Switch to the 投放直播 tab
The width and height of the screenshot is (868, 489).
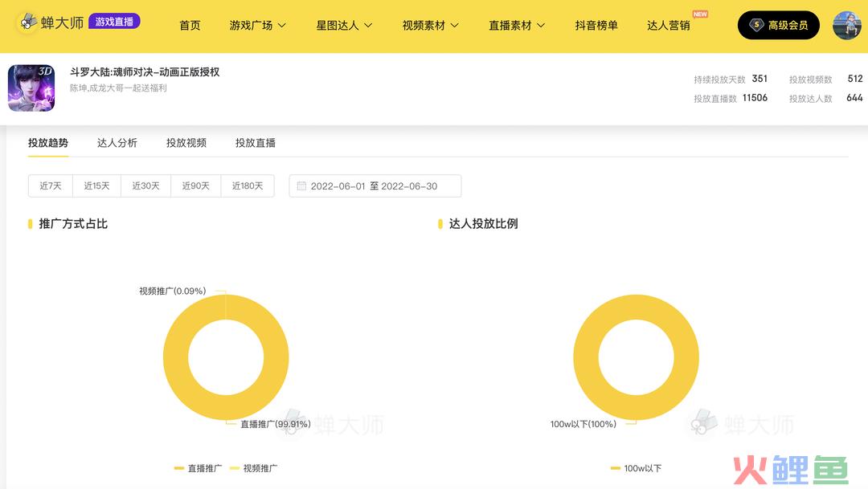[256, 143]
